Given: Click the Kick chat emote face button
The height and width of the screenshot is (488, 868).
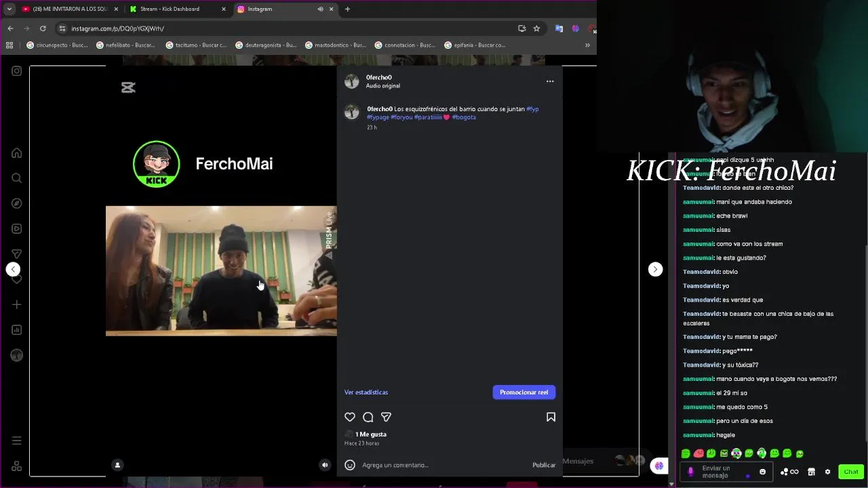Looking at the screenshot, I should pos(762,472).
